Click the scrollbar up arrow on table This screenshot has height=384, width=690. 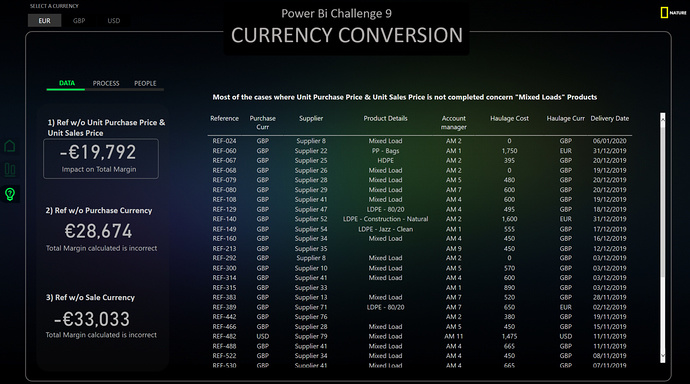(x=663, y=117)
